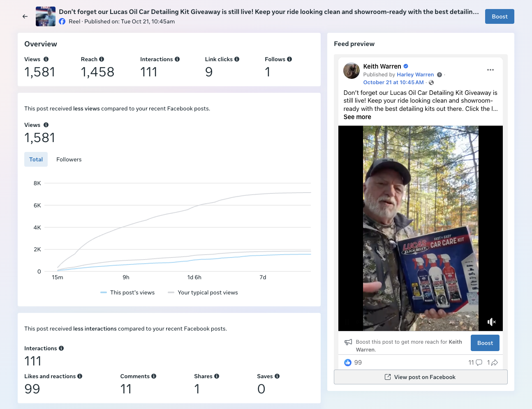The image size is (532, 409).
Task: Click the comment bubble icon with 11
Action: pyautogui.click(x=479, y=363)
